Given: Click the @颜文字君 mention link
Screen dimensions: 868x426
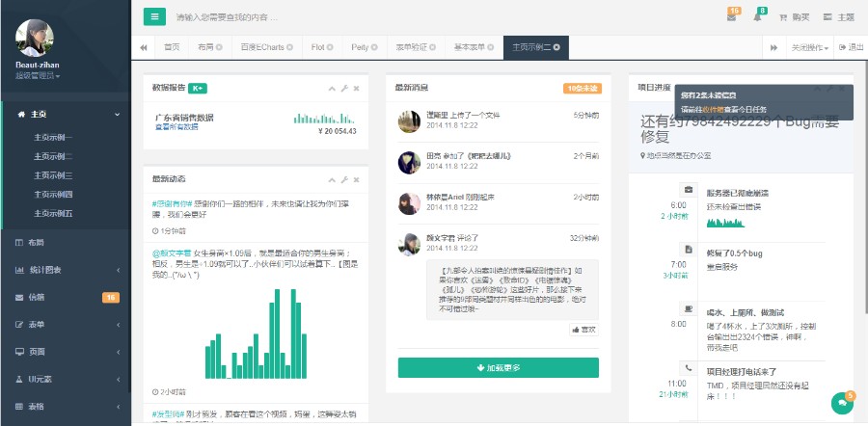Looking at the screenshot, I should coord(171,253).
